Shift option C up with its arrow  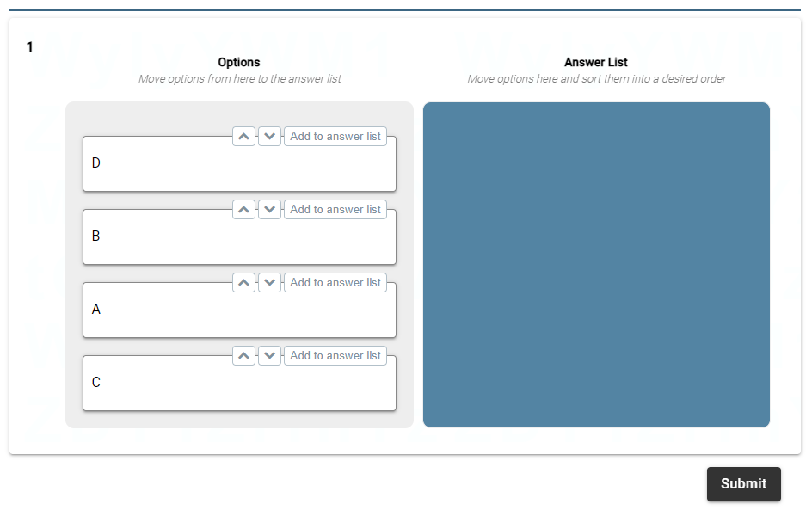coord(243,356)
